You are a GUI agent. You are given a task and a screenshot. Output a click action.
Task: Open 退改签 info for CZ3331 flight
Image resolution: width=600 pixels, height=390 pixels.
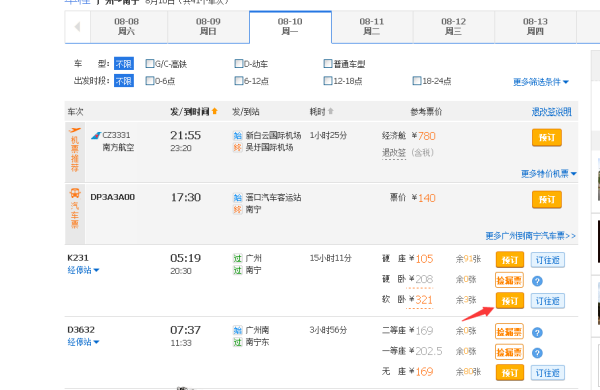[x=393, y=153]
